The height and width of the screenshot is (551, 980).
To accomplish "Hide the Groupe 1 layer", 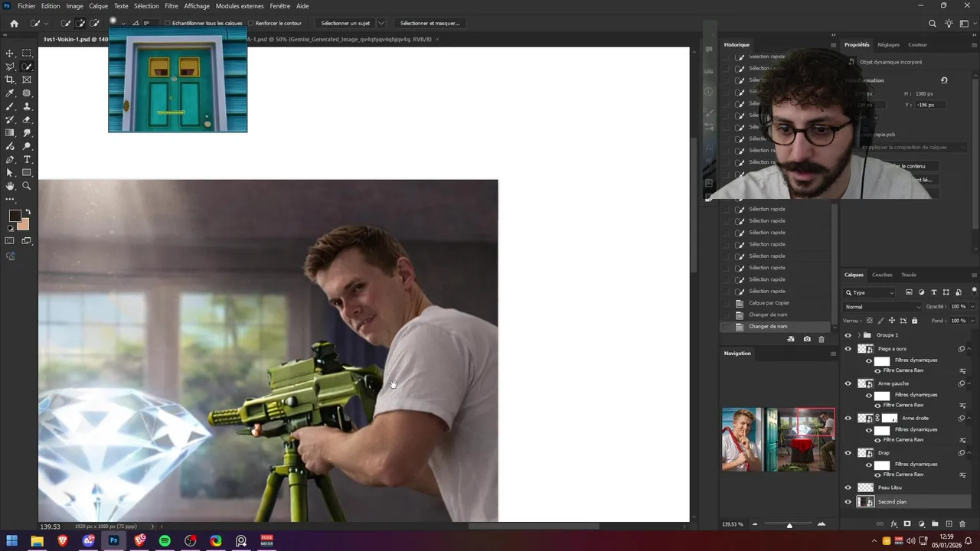I will [848, 335].
